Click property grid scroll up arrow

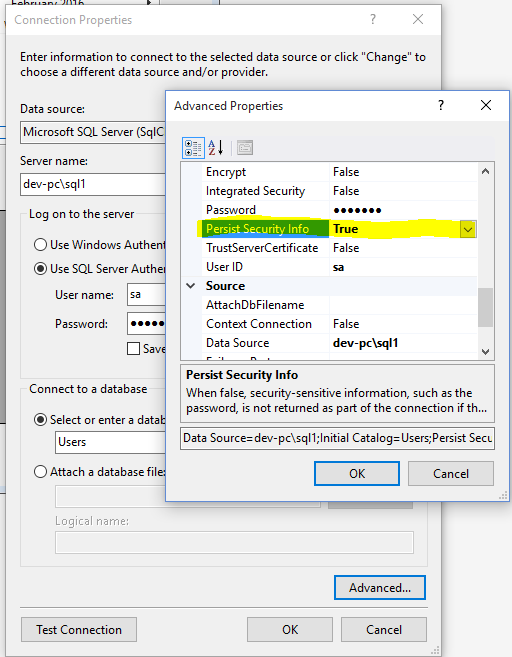486,171
